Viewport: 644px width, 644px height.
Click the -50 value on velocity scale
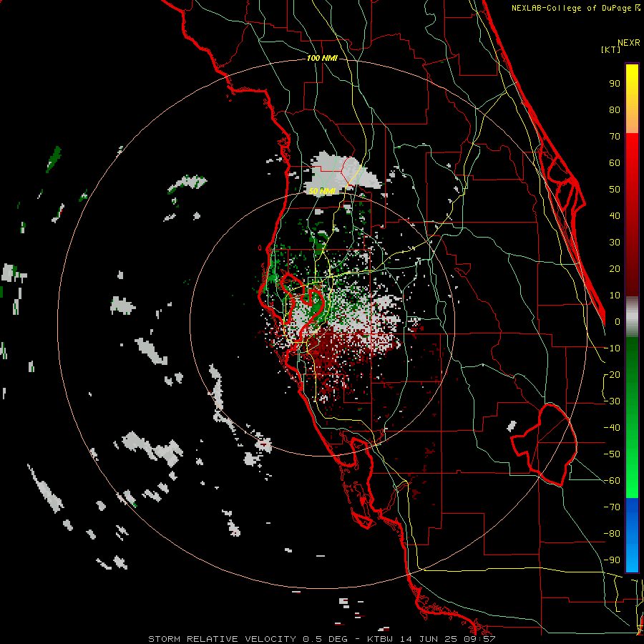click(613, 454)
